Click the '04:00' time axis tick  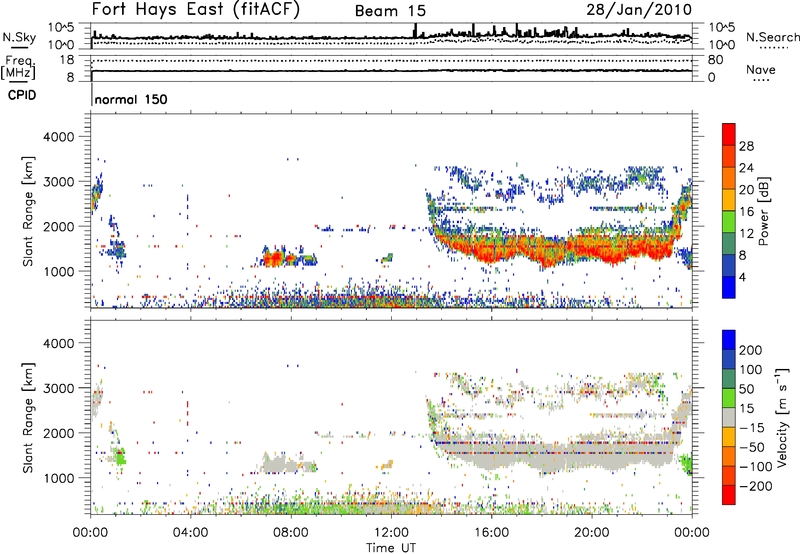coord(191,533)
